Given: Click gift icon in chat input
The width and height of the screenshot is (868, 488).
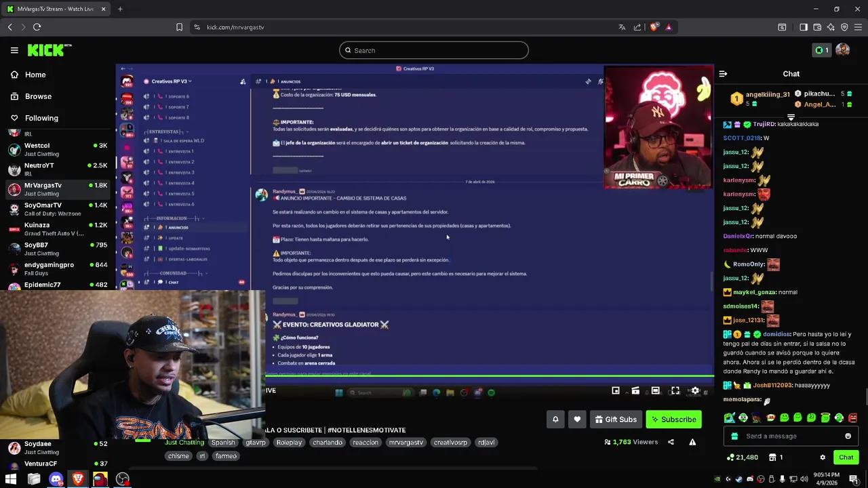Looking at the screenshot, I should [x=733, y=436].
